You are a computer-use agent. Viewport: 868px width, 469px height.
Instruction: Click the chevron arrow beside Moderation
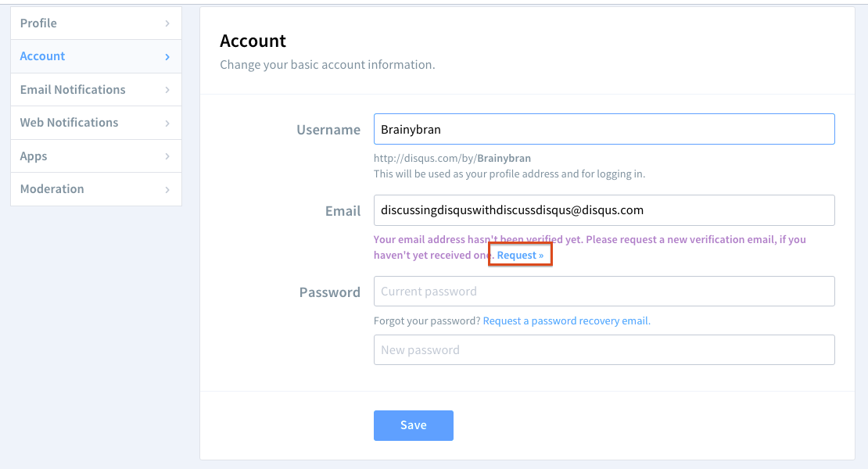click(167, 190)
